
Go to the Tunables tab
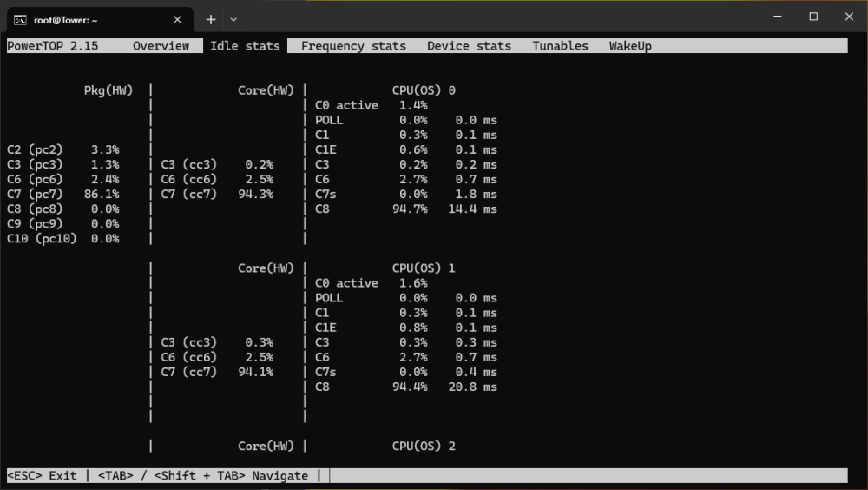click(x=560, y=46)
